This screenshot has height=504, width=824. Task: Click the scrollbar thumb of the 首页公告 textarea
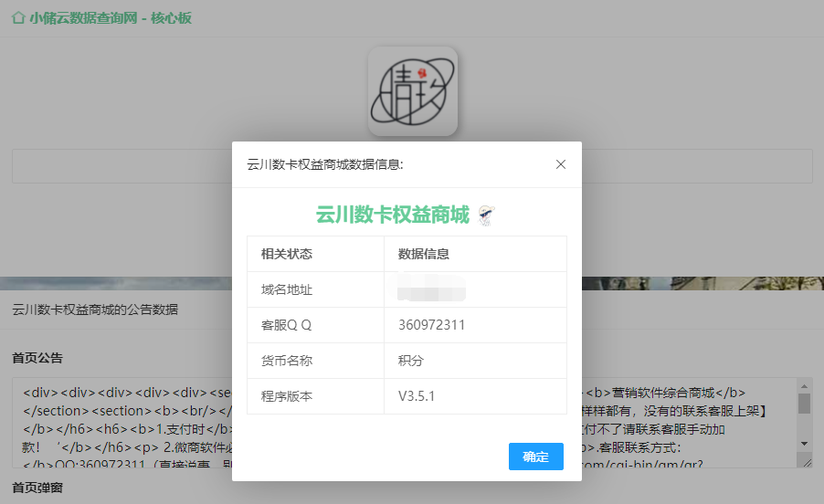[x=804, y=404]
